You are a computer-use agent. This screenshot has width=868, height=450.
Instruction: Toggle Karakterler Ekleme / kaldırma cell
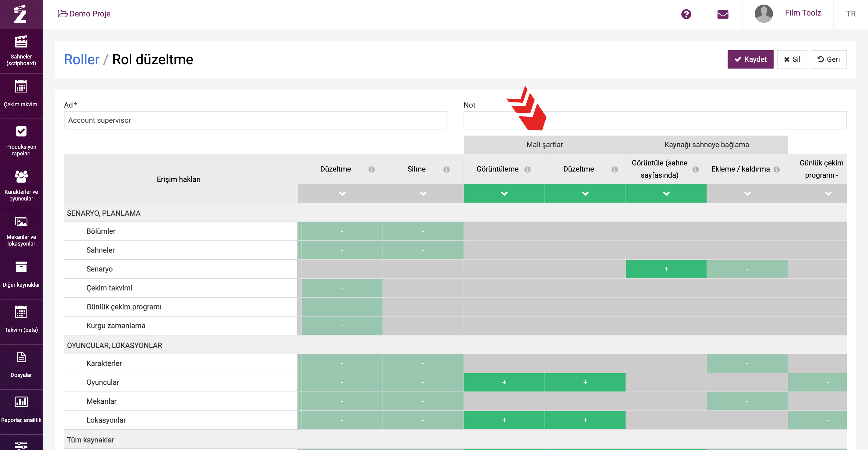(x=747, y=363)
